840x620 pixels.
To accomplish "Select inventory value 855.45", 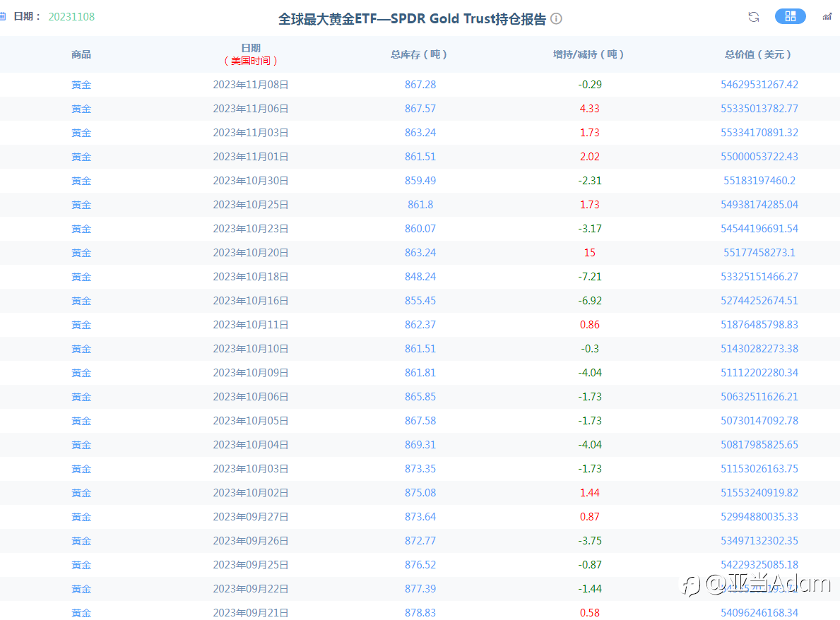I will coord(420,301).
